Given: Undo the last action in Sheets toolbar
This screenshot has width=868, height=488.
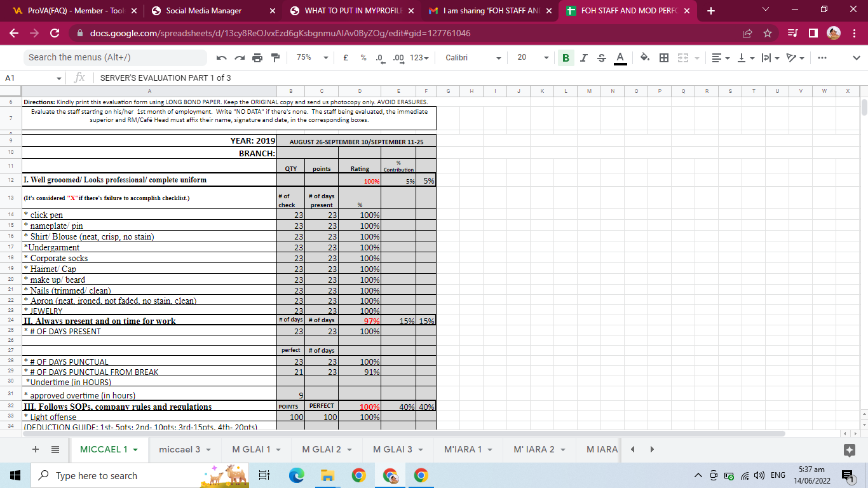Looking at the screenshot, I should (221, 58).
